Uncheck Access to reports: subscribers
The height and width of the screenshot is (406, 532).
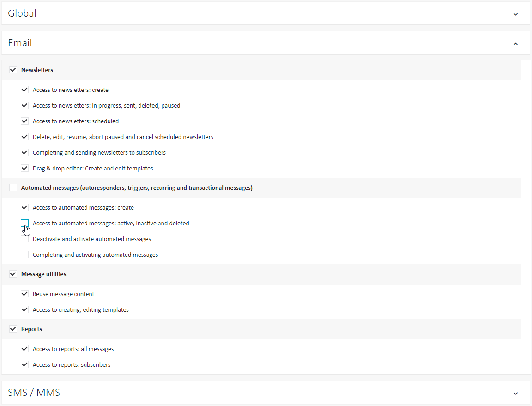click(x=25, y=364)
